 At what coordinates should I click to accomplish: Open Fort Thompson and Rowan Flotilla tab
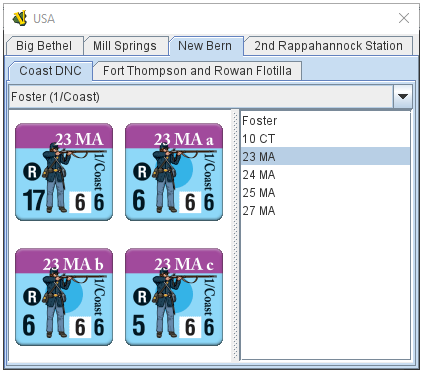coord(197,71)
